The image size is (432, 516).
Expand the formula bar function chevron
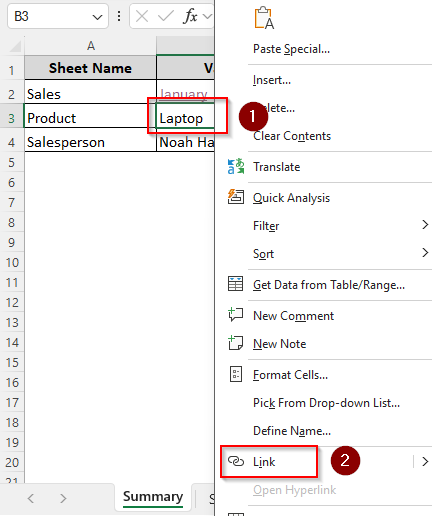(x=207, y=16)
